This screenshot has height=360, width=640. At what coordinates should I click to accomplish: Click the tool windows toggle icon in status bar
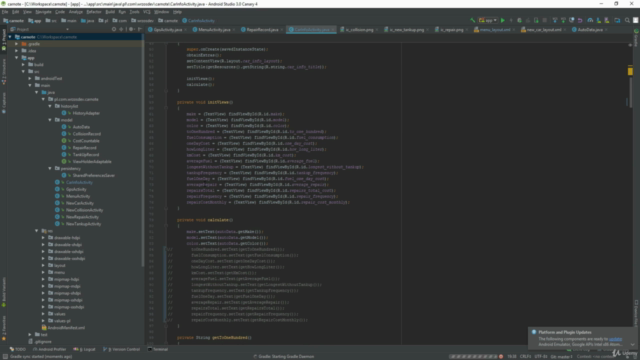click(4, 356)
